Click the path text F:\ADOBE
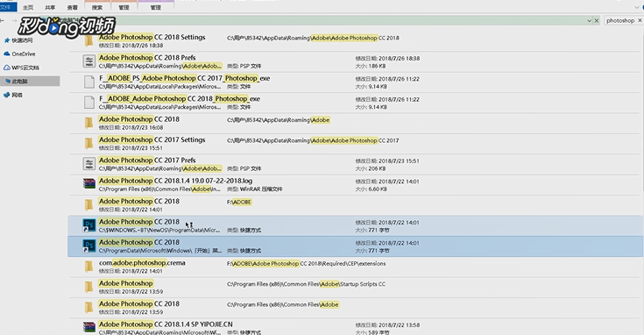 (239, 202)
